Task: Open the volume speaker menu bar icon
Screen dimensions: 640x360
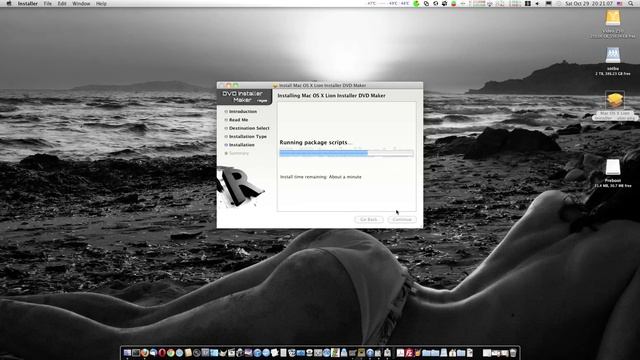Action: pyautogui.click(x=537, y=3)
